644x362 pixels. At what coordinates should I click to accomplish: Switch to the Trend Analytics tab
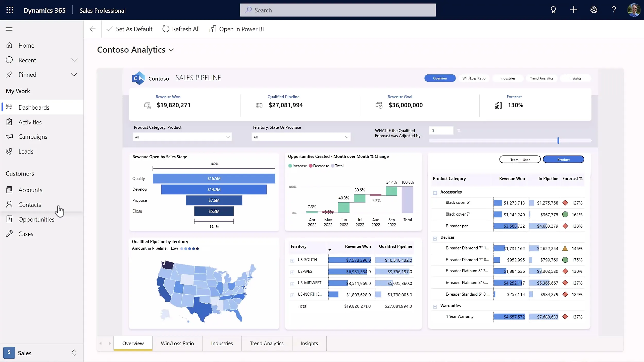coord(266,343)
